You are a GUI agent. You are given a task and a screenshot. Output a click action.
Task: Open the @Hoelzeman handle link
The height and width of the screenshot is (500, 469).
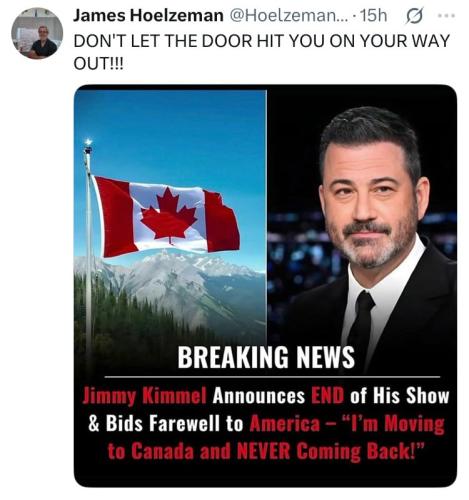click(x=287, y=16)
